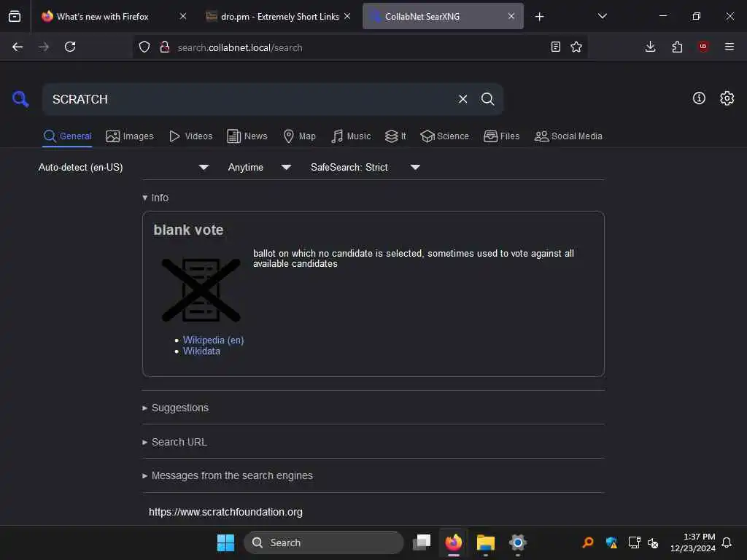
Task: Open the About info icon
Action: (x=699, y=98)
